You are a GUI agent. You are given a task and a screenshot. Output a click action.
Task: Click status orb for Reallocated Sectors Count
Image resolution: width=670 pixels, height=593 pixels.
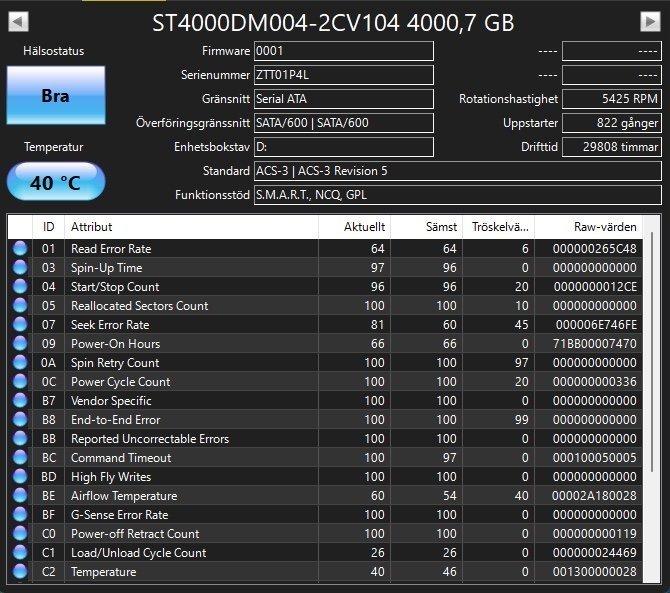20,305
